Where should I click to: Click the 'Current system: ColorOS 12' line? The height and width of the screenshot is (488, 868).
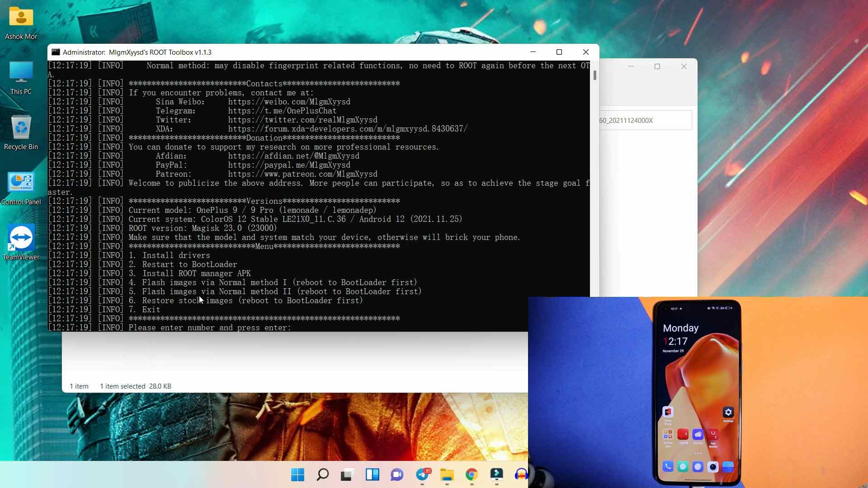click(296, 219)
